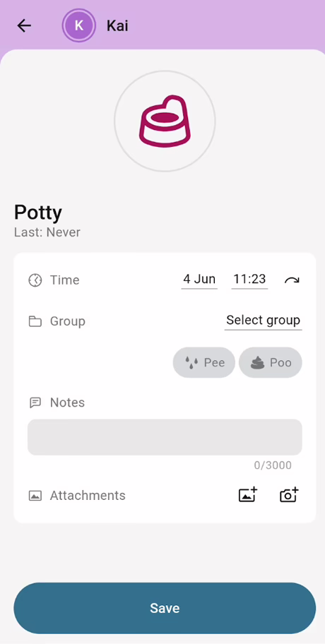Screen dimensions: 325x644
Task: Focus the Notes text field
Action: click(165, 437)
